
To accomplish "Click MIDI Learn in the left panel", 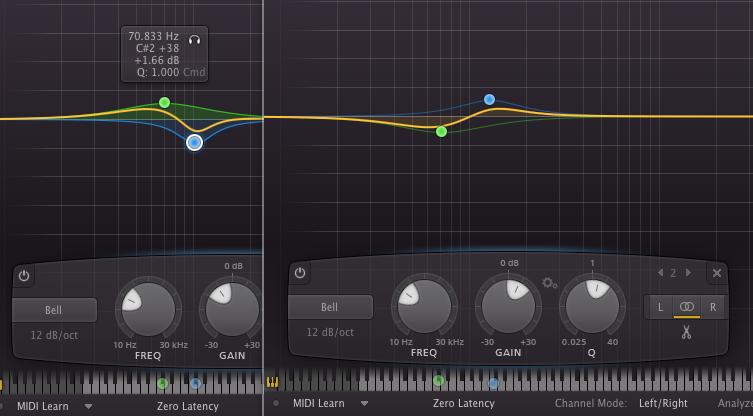I will click(x=43, y=406).
